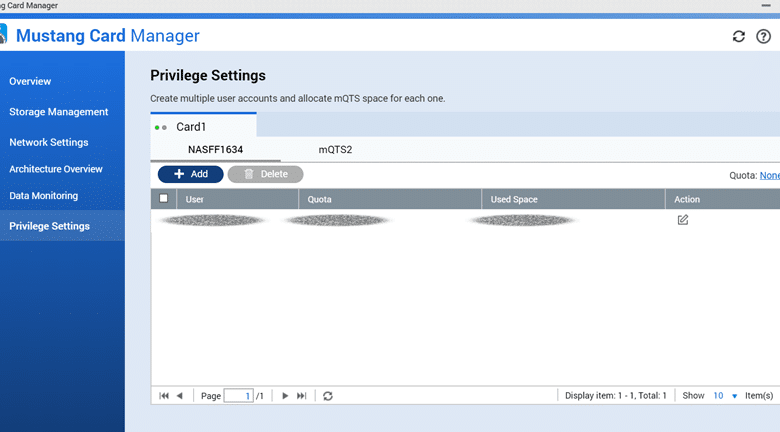Click the 'Display item: 1 - 1, Total: 1' text
This screenshot has height=432, width=780.
point(615,396)
